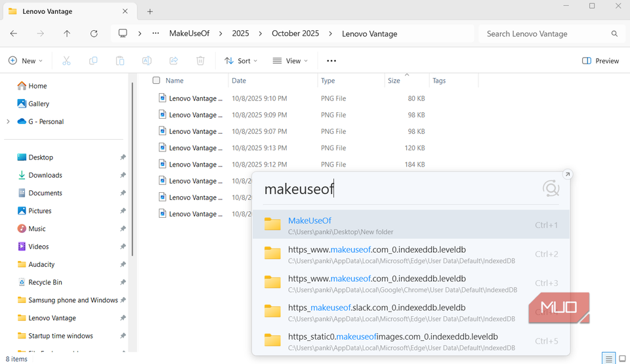Screen dimensions: 630x364
Task: Click the launcher expand arrow button
Action: click(x=567, y=174)
